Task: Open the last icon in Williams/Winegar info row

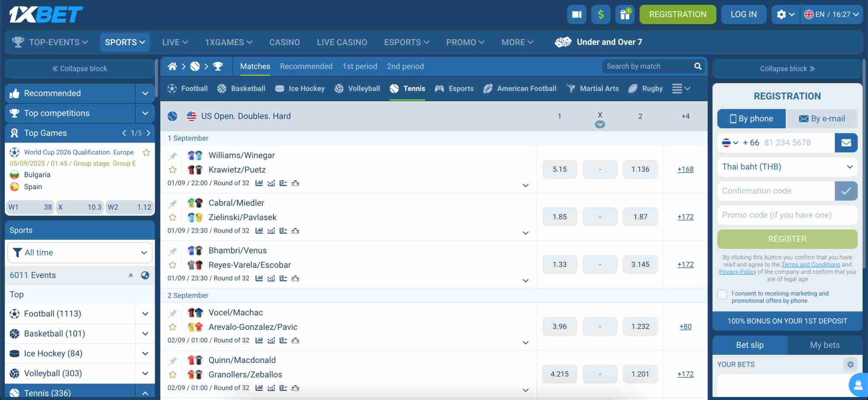Action: pos(295,183)
